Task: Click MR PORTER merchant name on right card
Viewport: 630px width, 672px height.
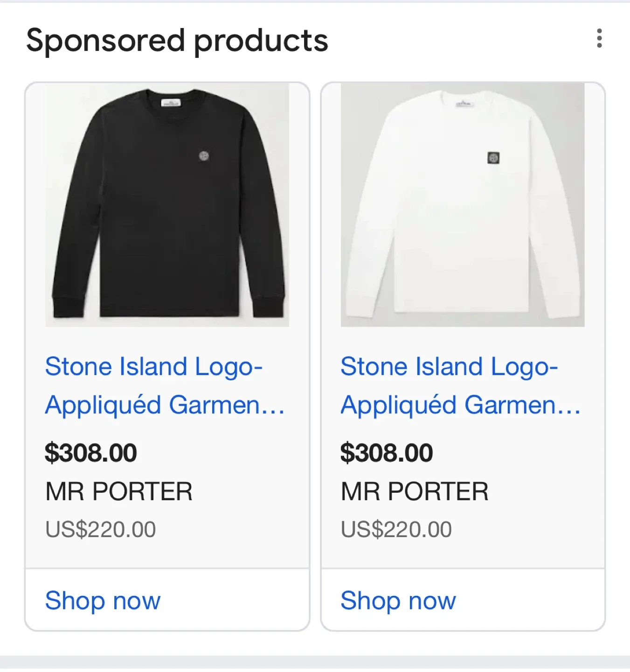Action: 415,490
